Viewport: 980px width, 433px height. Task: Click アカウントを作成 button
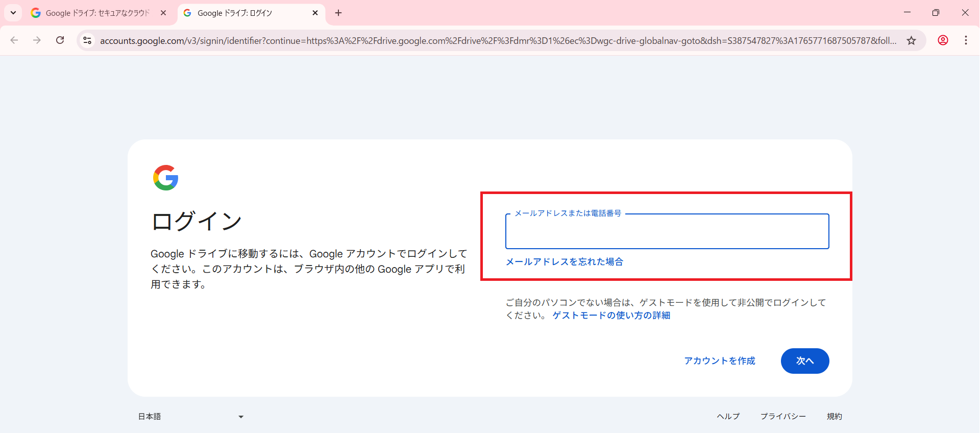click(x=720, y=361)
